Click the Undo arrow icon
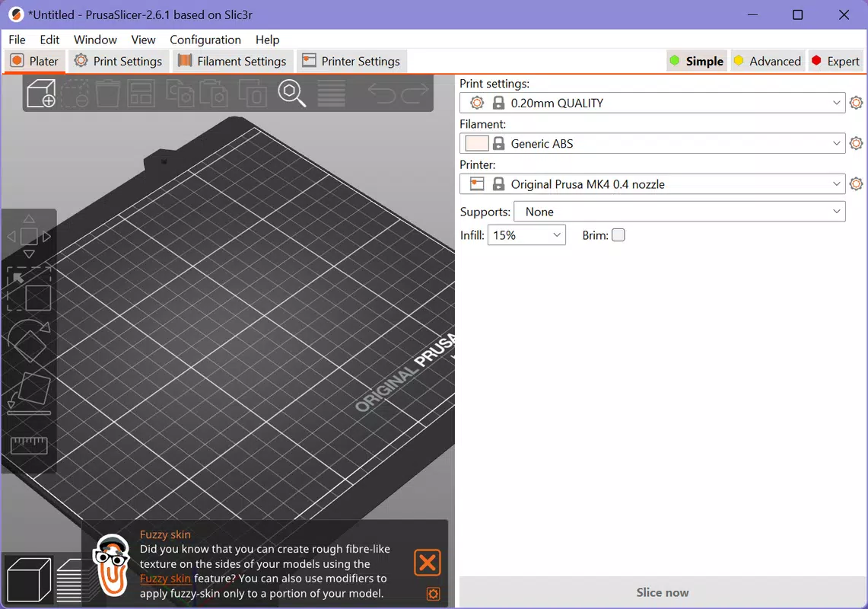 pyautogui.click(x=381, y=93)
